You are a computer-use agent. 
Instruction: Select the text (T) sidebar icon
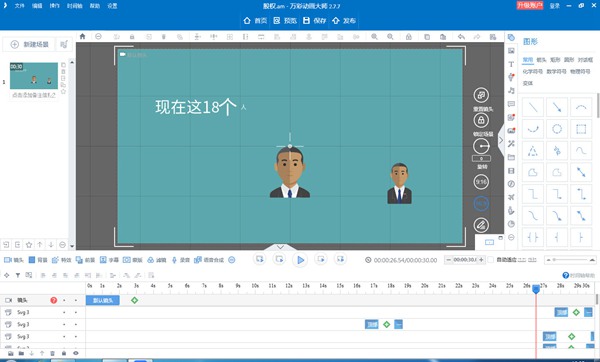click(511, 64)
